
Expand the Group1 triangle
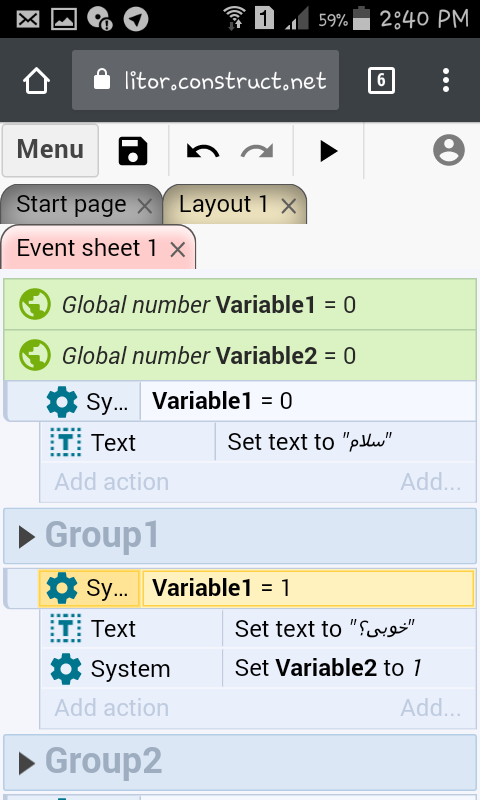coord(27,537)
